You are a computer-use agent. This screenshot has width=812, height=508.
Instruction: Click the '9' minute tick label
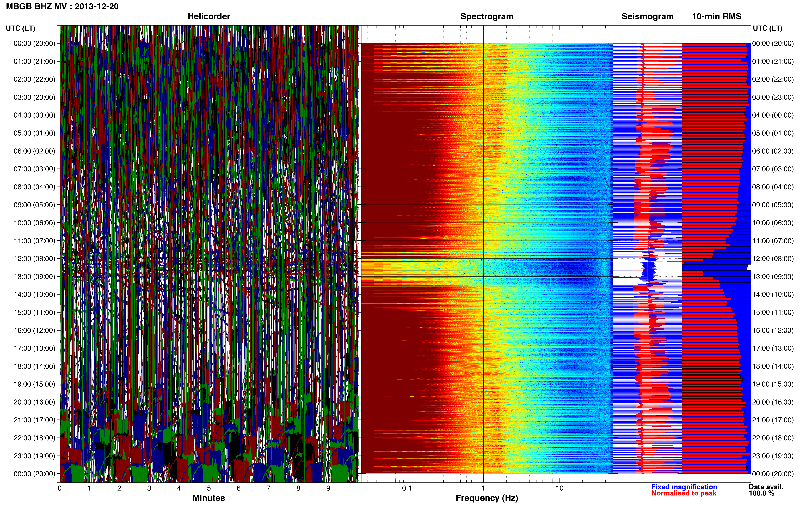pos(328,488)
